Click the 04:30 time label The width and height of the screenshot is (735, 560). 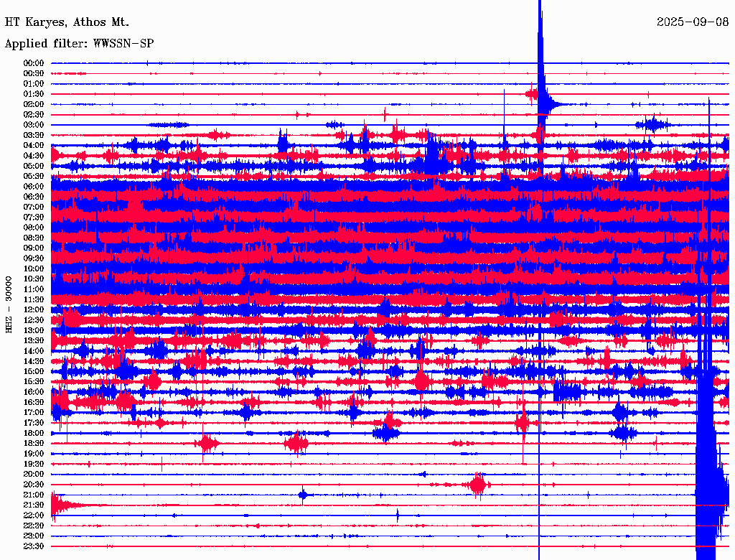[x=34, y=156]
